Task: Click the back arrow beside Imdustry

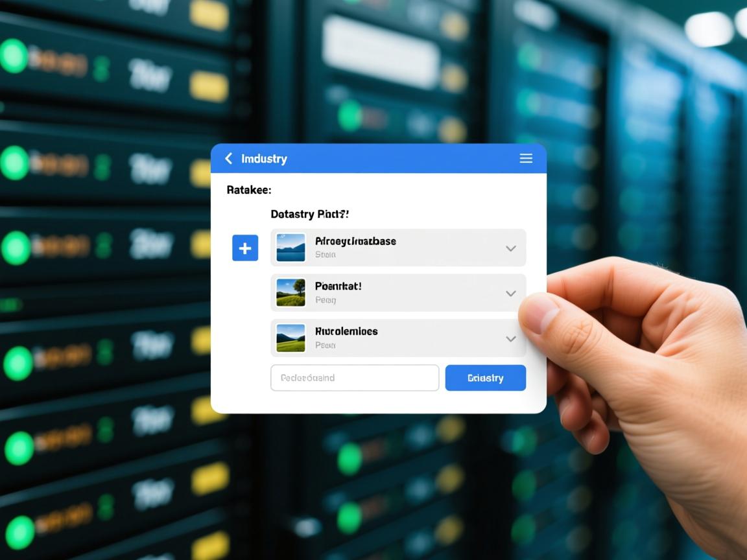Action: point(228,159)
